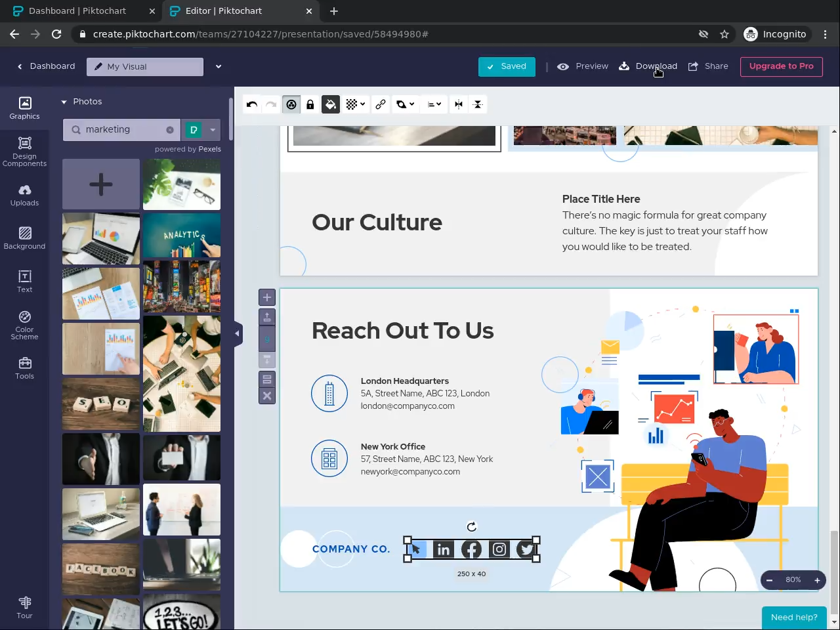Open the arrange layers dropdown
840x630 pixels.
tap(406, 104)
